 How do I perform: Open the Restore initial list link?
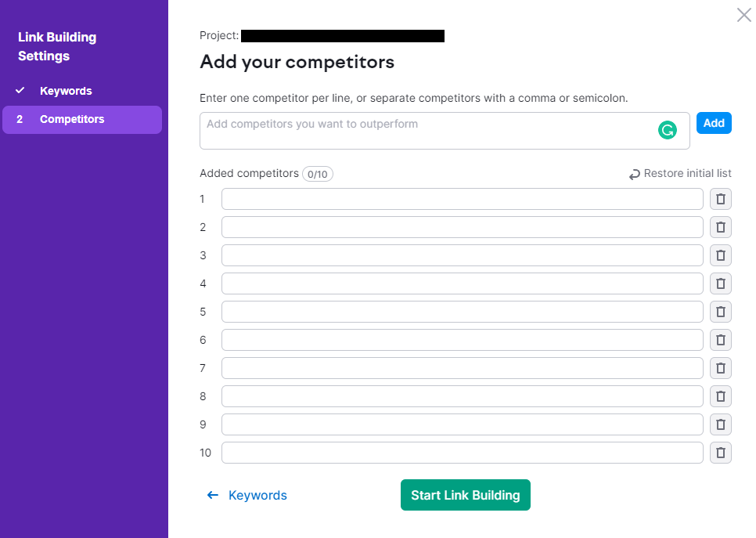click(x=687, y=174)
